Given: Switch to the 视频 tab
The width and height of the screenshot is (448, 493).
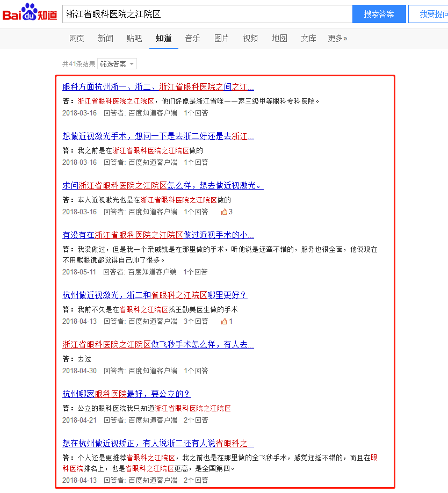Looking at the screenshot, I should 250,38.
